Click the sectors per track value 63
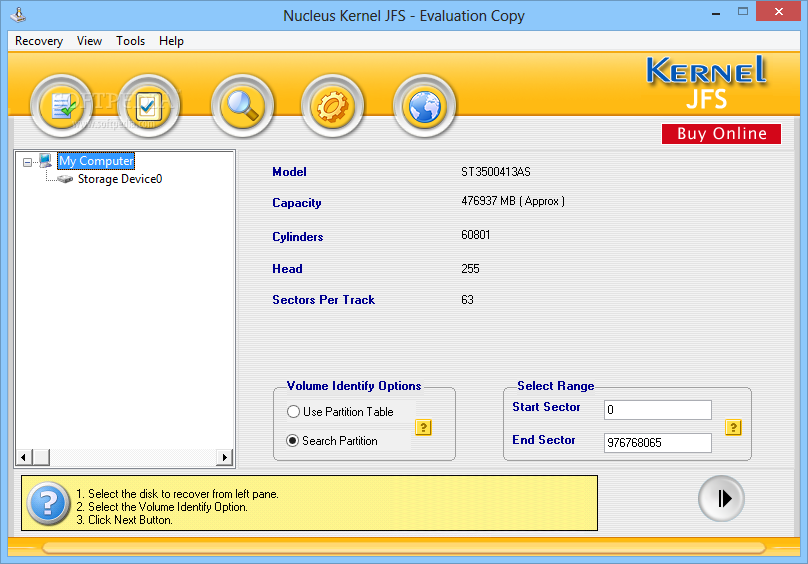This screenshot has width=808, height=564. [x=467, y=300]
